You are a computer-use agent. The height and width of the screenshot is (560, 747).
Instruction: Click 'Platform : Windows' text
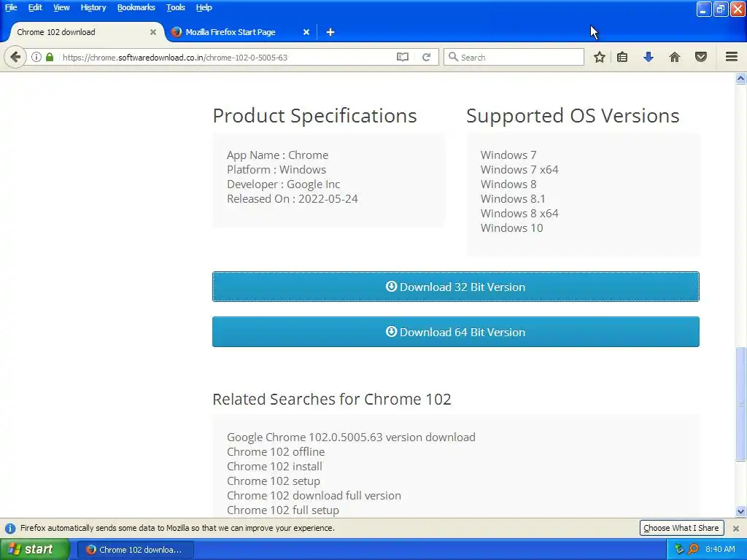click(x=276, y=169)
